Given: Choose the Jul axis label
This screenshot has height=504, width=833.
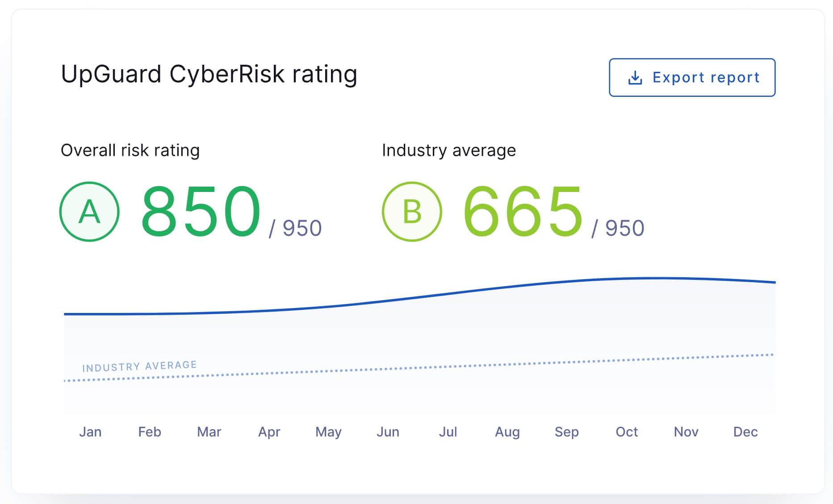Looking at the screenshot, I should [448, 432].
